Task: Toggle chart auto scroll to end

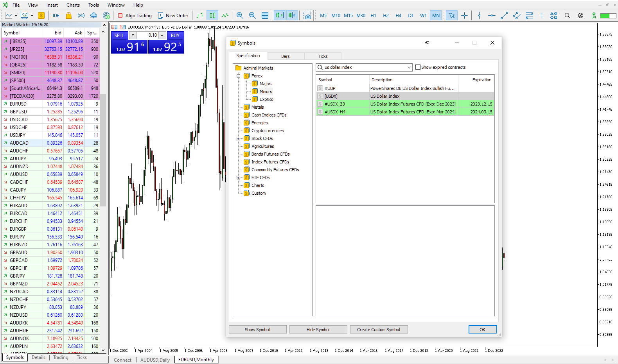Action: (280, 16)
